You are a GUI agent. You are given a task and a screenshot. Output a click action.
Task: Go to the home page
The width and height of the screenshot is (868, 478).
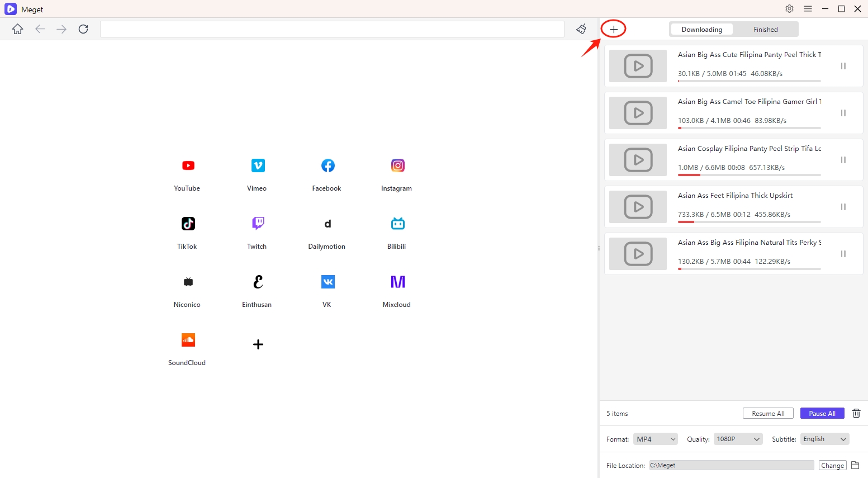(x=18, y=29)
